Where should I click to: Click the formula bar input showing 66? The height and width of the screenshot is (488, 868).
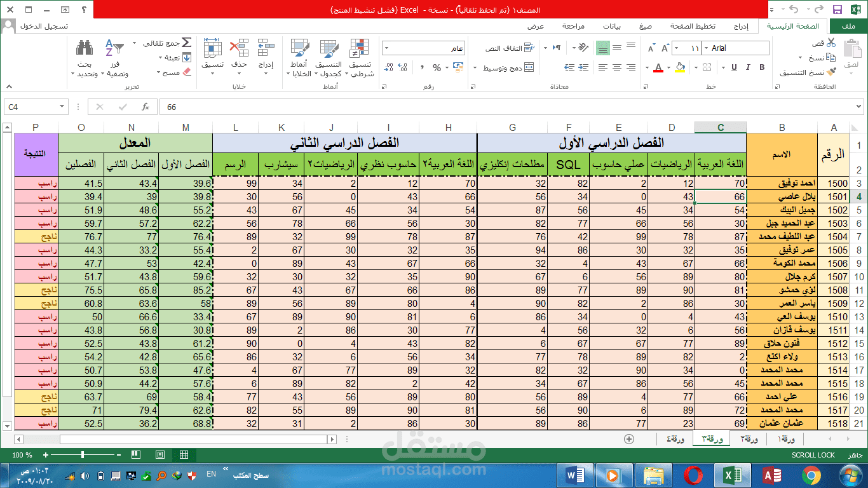508,107
